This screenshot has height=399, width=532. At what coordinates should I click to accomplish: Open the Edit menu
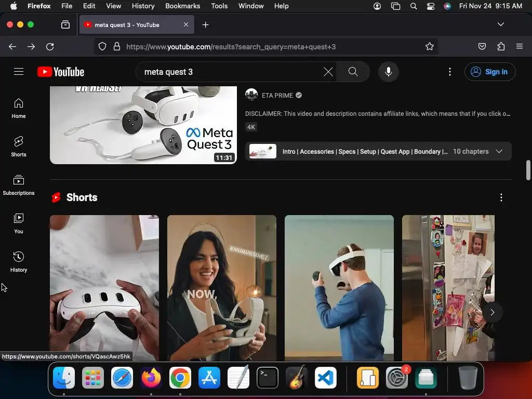[89, 6]
